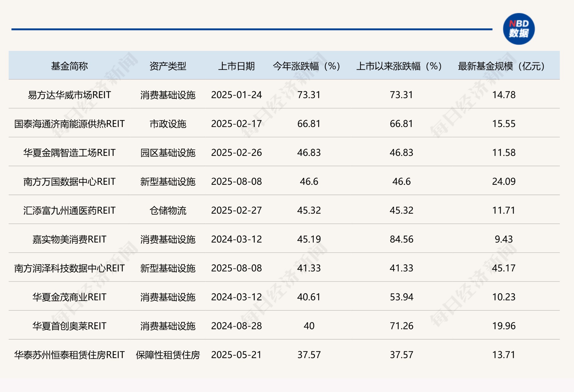Select the 国泰海通济南能源供热REIT fund name
The height and width of the screenshot is (392, 574).
tap(69, 124)
